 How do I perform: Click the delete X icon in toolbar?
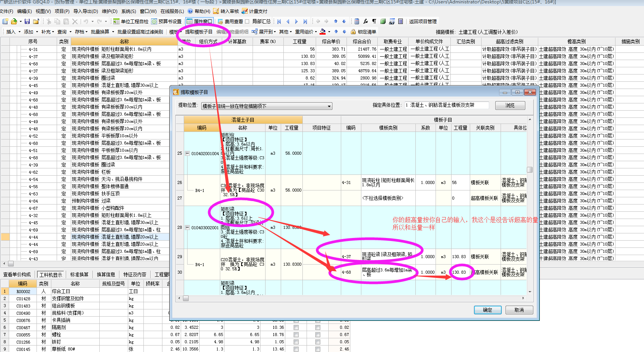75,21
